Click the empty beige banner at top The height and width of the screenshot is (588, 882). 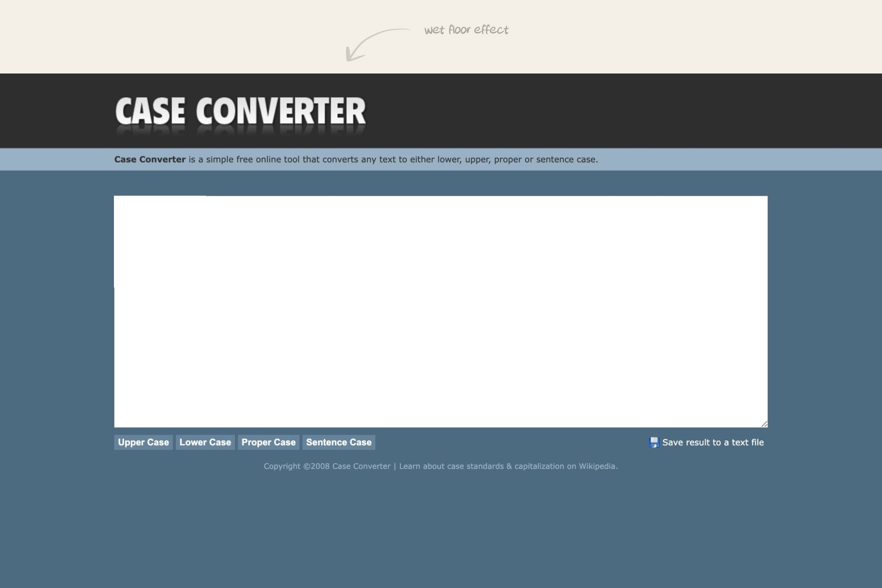184,37
